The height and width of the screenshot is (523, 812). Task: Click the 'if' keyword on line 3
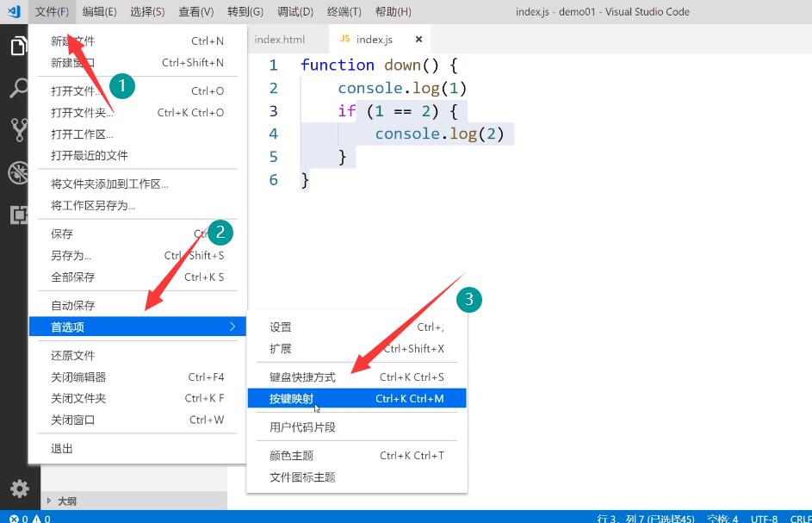pyautogui.click(x=346, y=111)
